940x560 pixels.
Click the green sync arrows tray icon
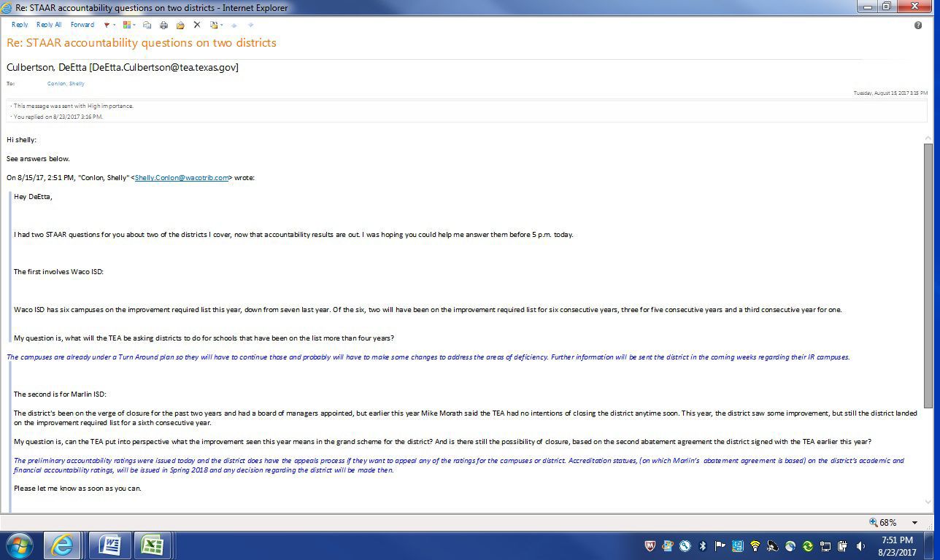808,545
